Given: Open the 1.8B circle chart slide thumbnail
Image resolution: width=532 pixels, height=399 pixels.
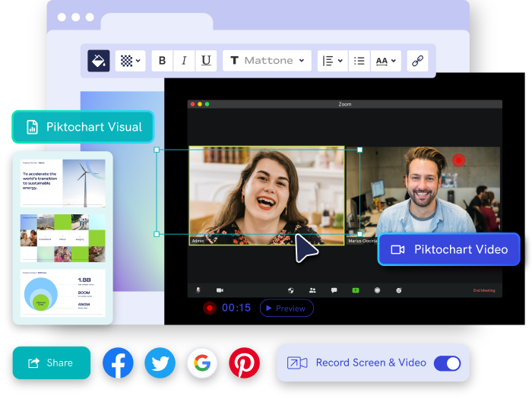Looking at the screenshot, I should point(63,293).
